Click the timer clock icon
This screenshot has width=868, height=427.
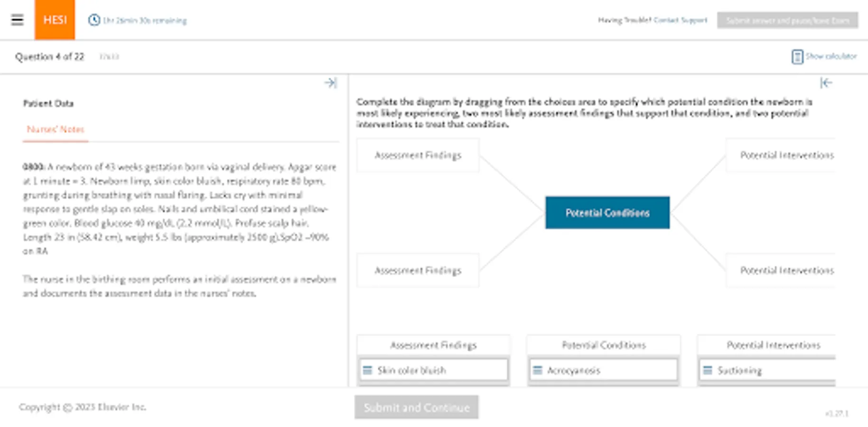[x=94, y=20]
